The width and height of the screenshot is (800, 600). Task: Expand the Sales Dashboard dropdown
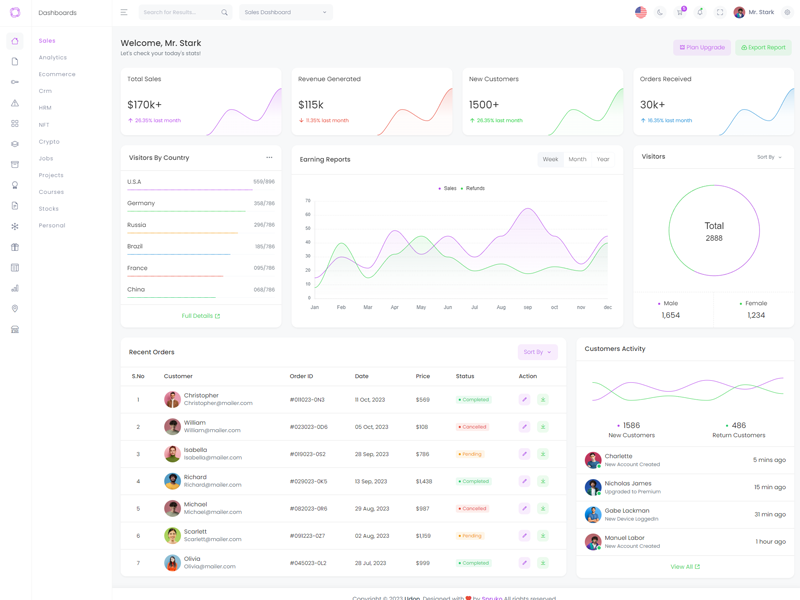click(286, 12)
